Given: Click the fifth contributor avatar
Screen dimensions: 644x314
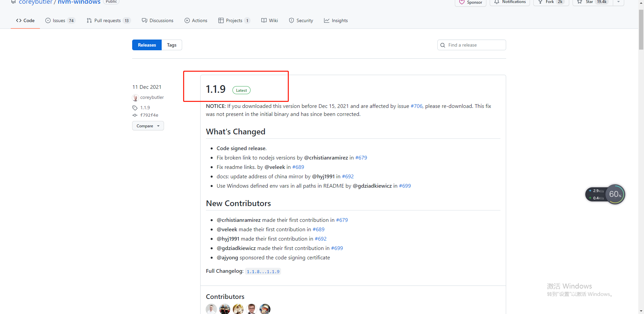Looking at the screenshot, I should point(265,309).
